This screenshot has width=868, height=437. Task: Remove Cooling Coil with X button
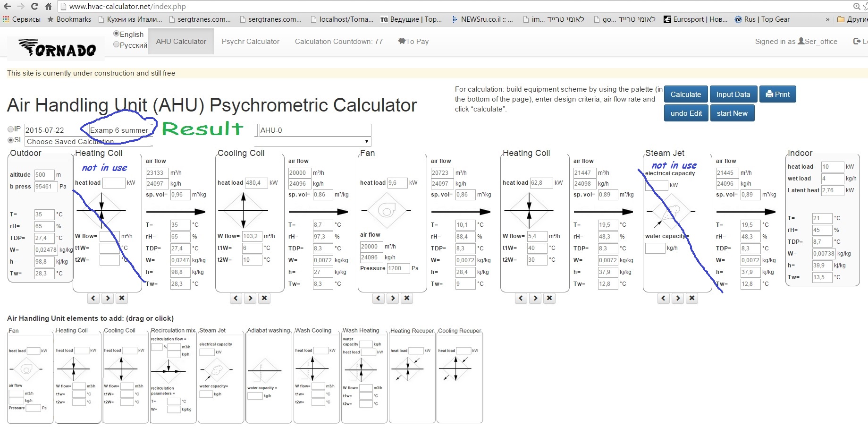[264, 298]
